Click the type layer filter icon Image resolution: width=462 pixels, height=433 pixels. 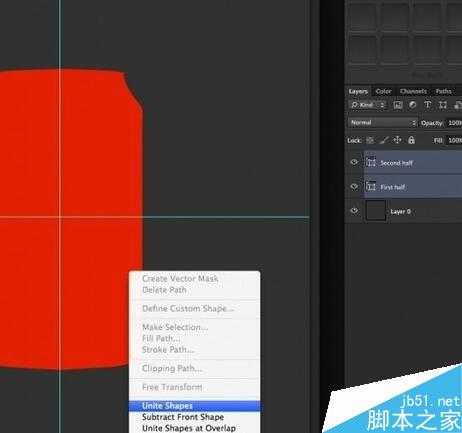(x=427, y=105)
